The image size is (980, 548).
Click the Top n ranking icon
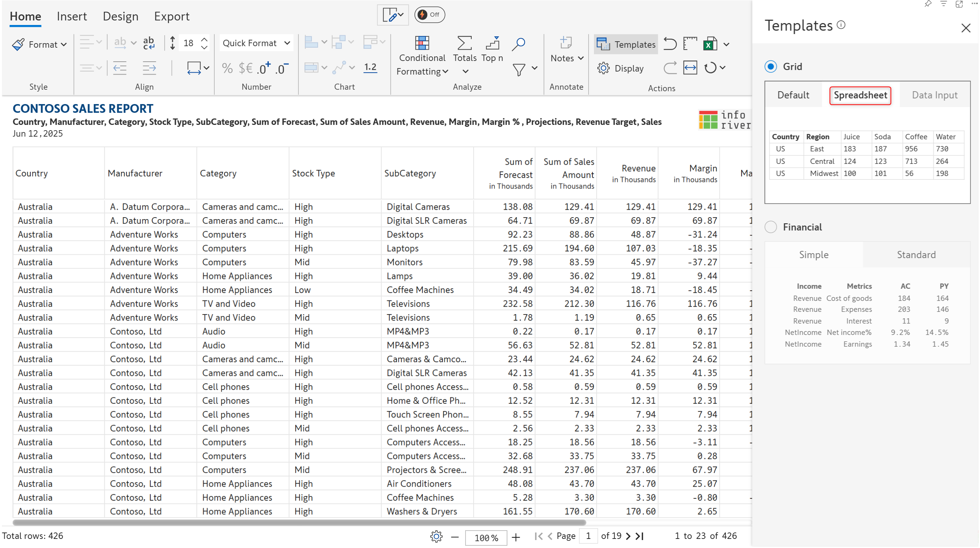493,44
